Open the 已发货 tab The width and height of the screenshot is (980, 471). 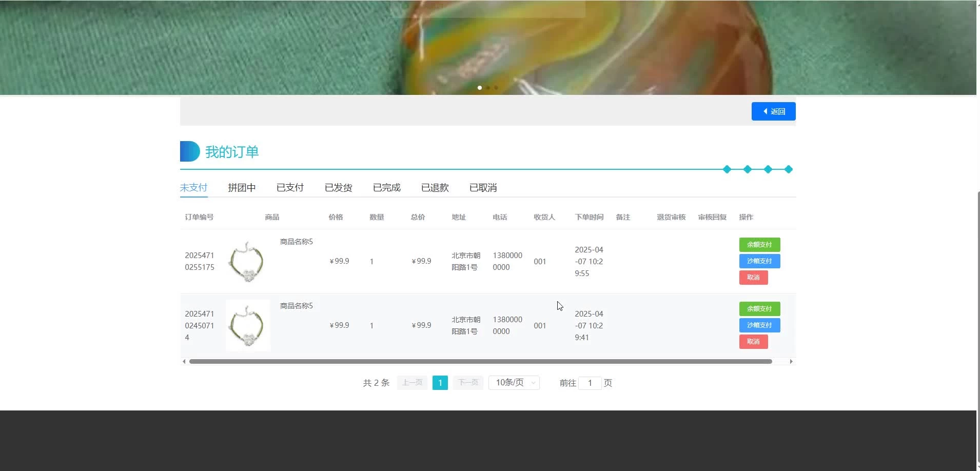338,187
